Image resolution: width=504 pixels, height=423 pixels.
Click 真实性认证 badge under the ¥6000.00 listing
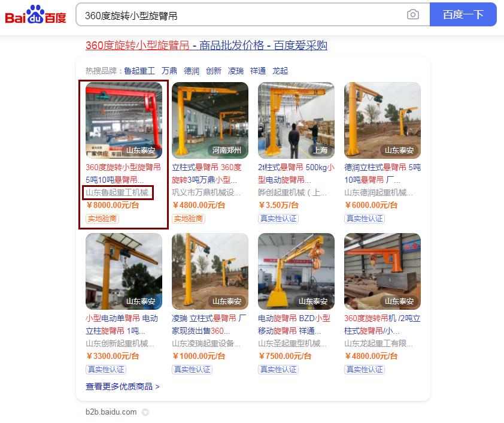pyautogui.click(x=365, y=219)
